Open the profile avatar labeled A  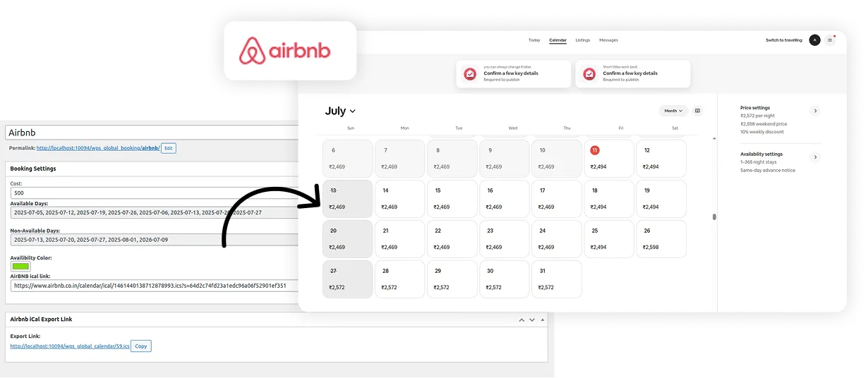point(815,40)
